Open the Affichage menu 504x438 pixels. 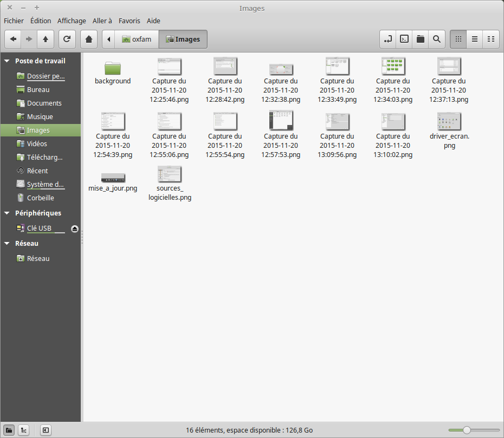coord(72,21)
